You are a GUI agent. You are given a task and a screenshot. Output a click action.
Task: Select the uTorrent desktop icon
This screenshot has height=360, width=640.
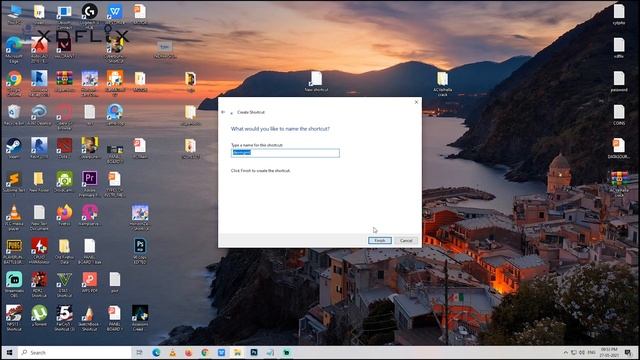click(39, 316)
